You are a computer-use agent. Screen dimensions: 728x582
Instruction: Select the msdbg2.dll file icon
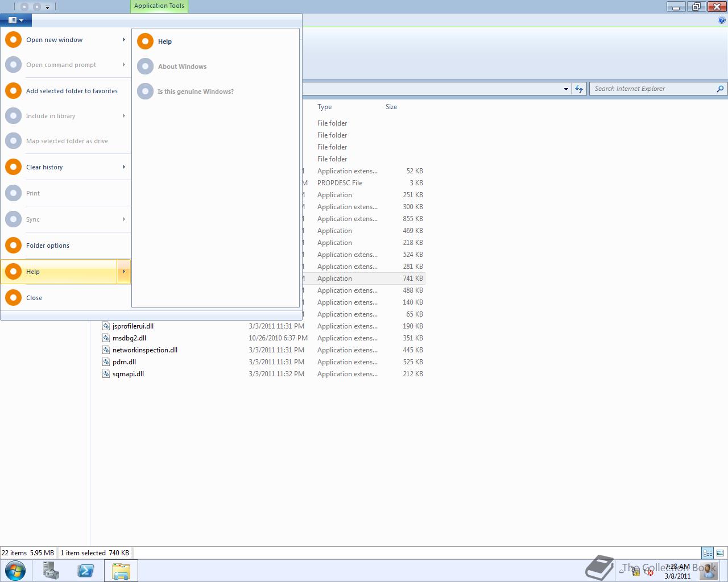tap(106, 338)
